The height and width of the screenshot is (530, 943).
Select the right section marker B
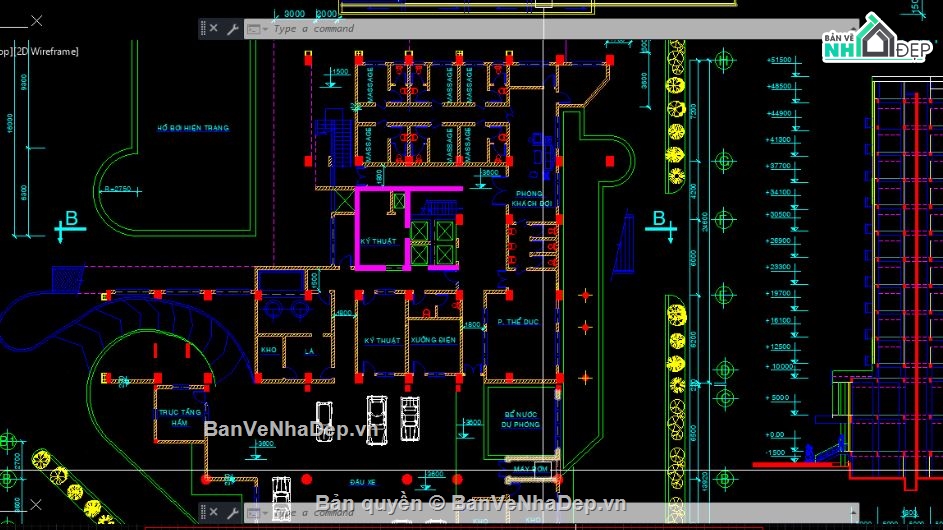point(659,222)
